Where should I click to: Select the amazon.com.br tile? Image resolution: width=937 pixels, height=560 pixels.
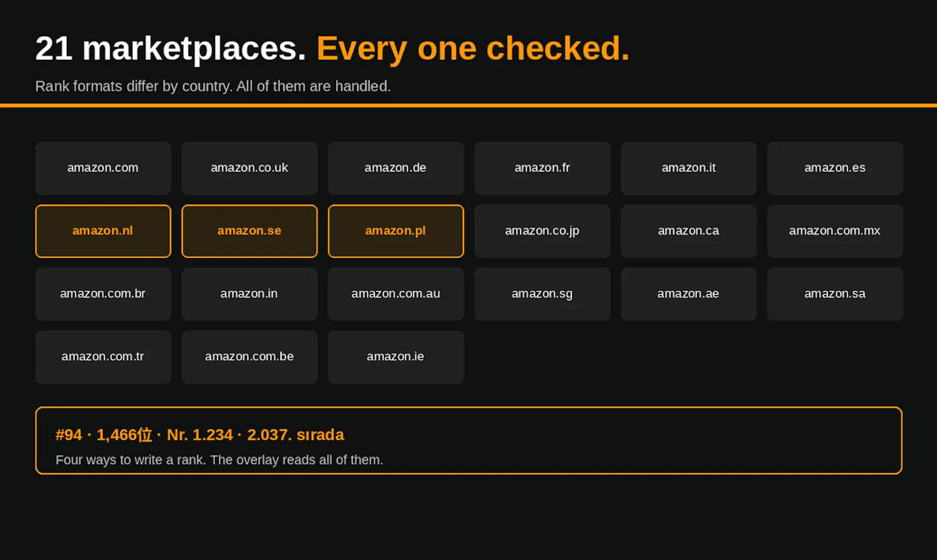(x=103, y=294)
